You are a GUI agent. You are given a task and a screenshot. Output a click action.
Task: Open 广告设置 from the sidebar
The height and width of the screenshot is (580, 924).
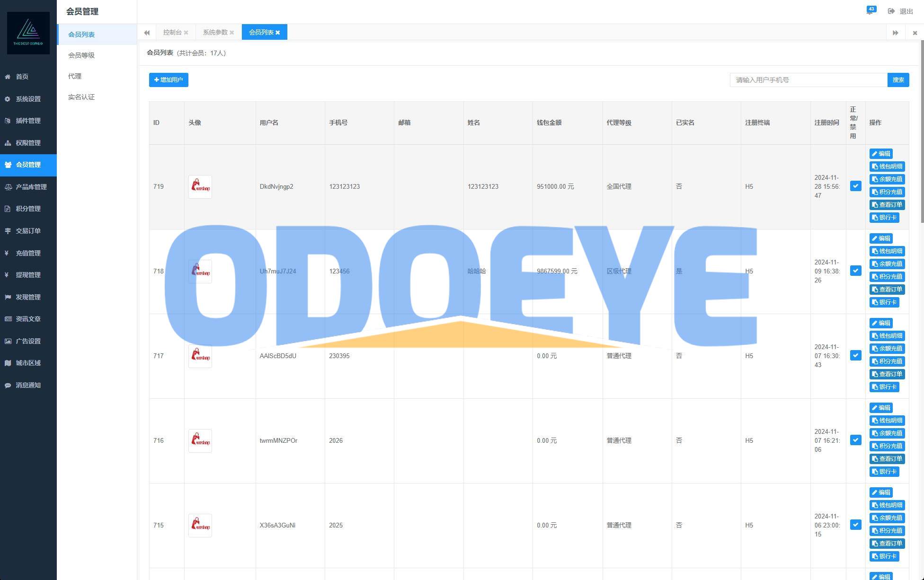[28, 341]
